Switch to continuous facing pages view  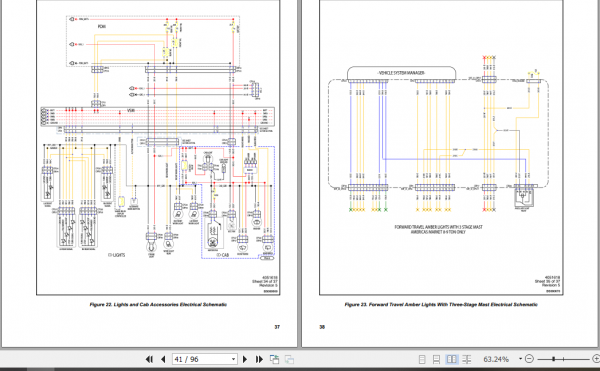coord(466,359)
